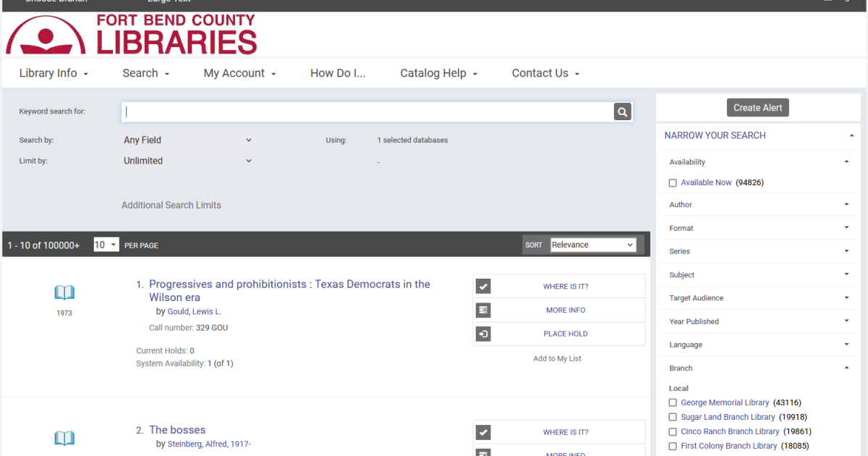Open the Sort Relevance dropdown
The image size is (868, 456).
pyautogui.click(x=593, y=245)
